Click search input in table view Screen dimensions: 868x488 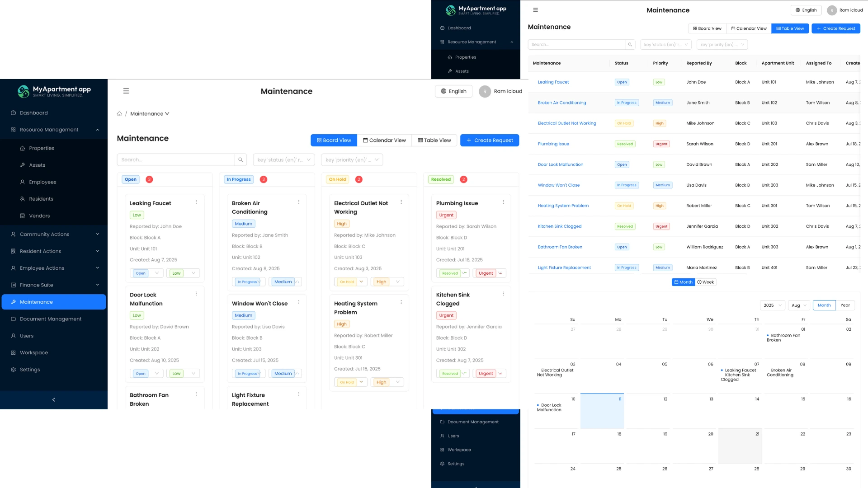(577, 44)
